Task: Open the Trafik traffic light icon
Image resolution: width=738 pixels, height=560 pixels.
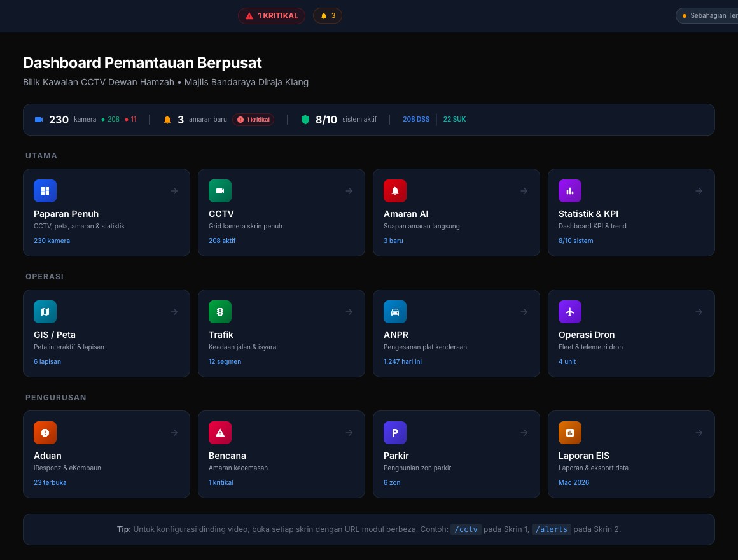Action: tap(219, 312)
